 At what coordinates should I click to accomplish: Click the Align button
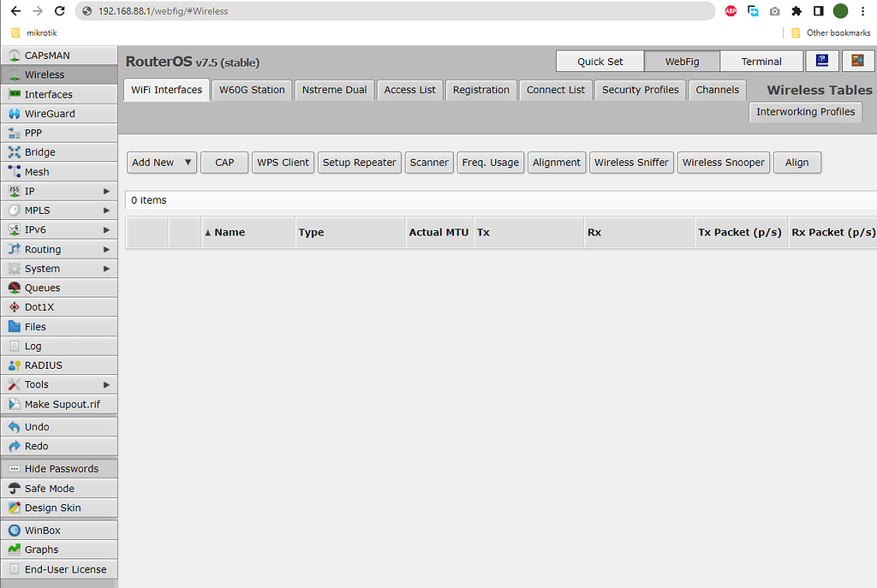[x=797, y=163]
